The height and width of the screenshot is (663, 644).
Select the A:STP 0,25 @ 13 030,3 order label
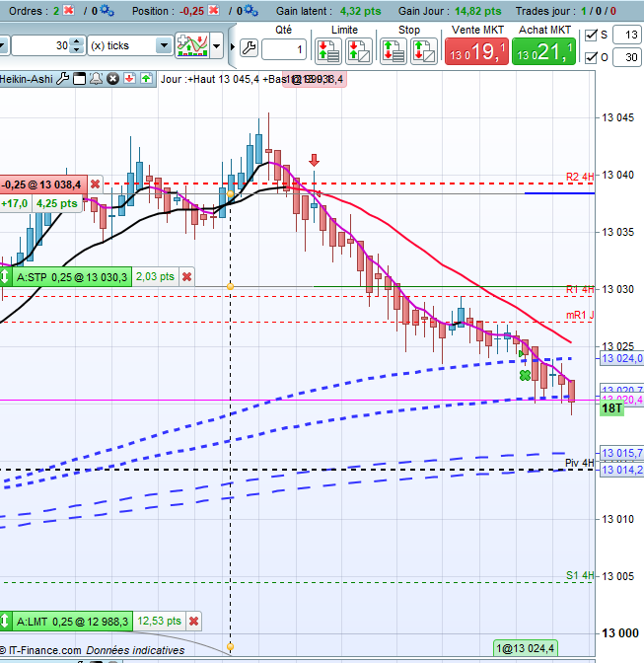pos(72,277)
